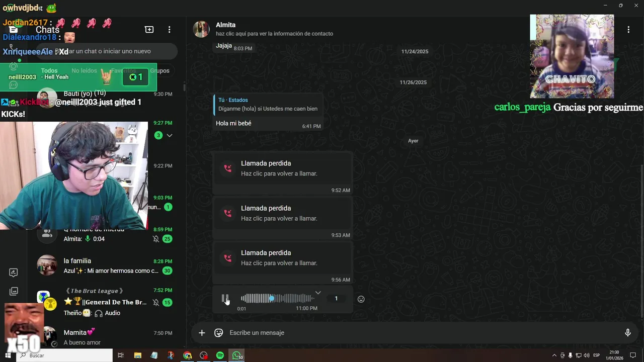Seek along the voice message waveform

(x=278, y=298)
